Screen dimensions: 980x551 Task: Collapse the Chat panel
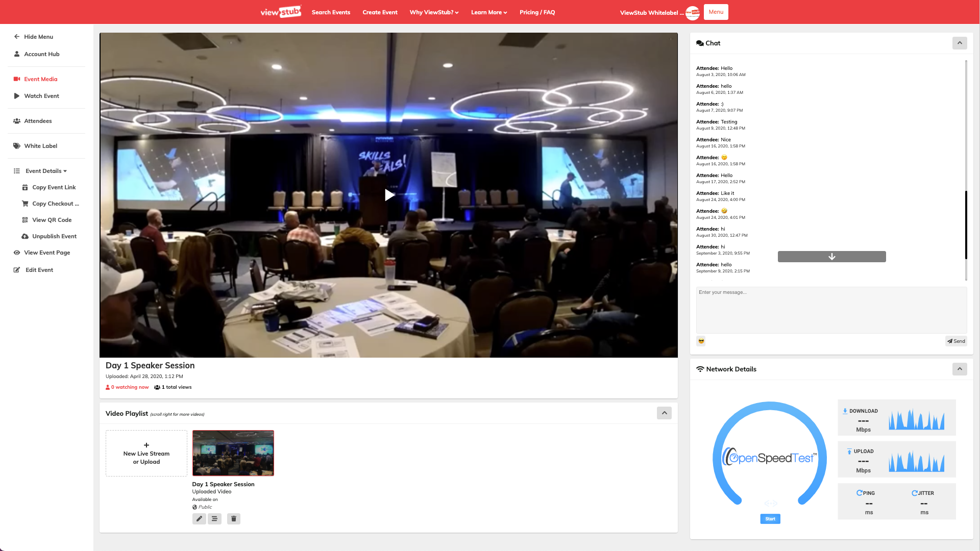pyautogui.click(x=960, y=43)
